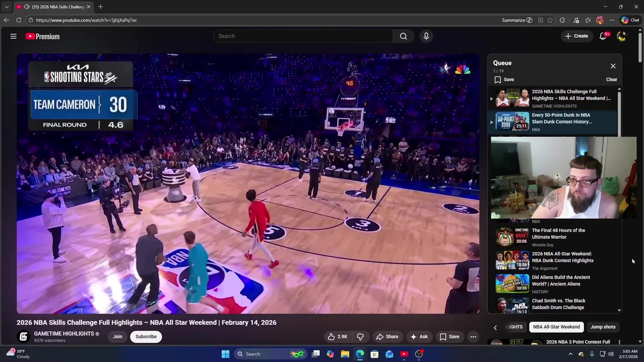
Task: Click the video player area
Action: point(248,184)
